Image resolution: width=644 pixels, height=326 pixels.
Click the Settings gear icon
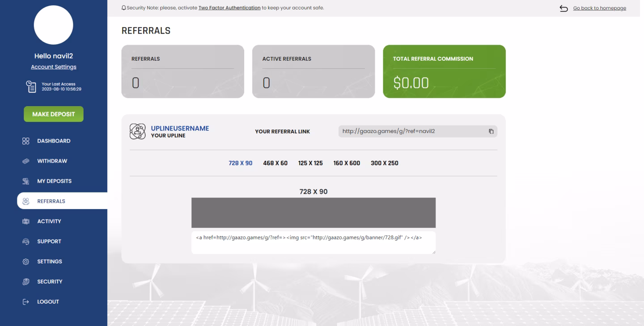tap(25, 261)
